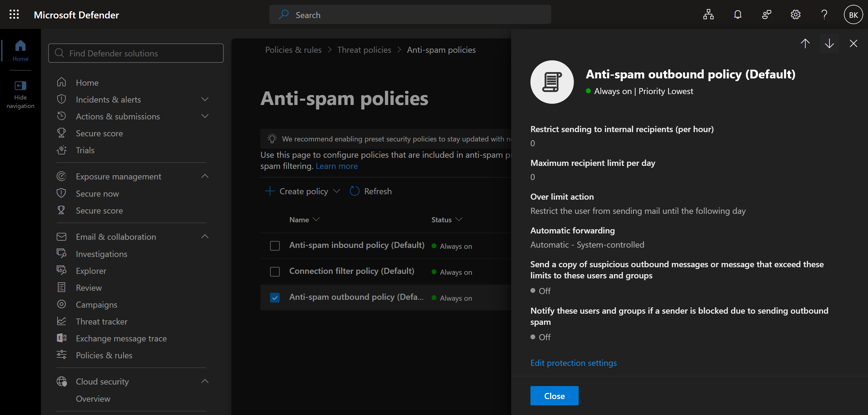Open the settings gear icon
This screenshot has width=868, height=415.
(x=796, y=14)
